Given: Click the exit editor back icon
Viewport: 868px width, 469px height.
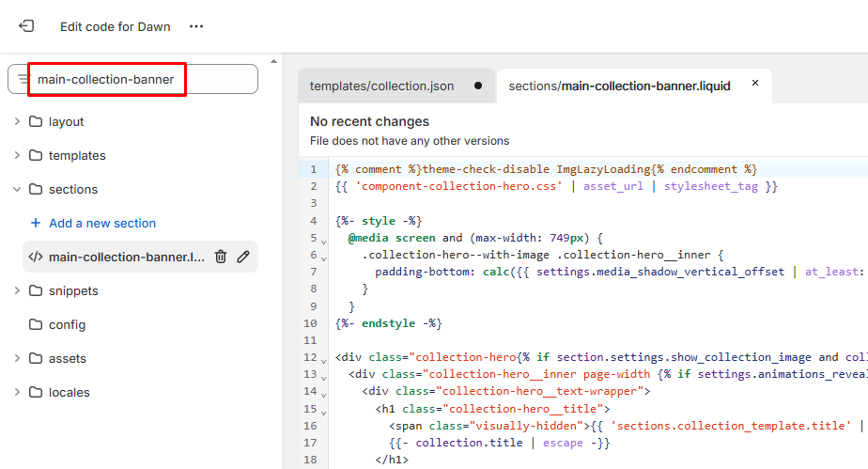Looking at the screenshot, I should (x=26, y=26).
